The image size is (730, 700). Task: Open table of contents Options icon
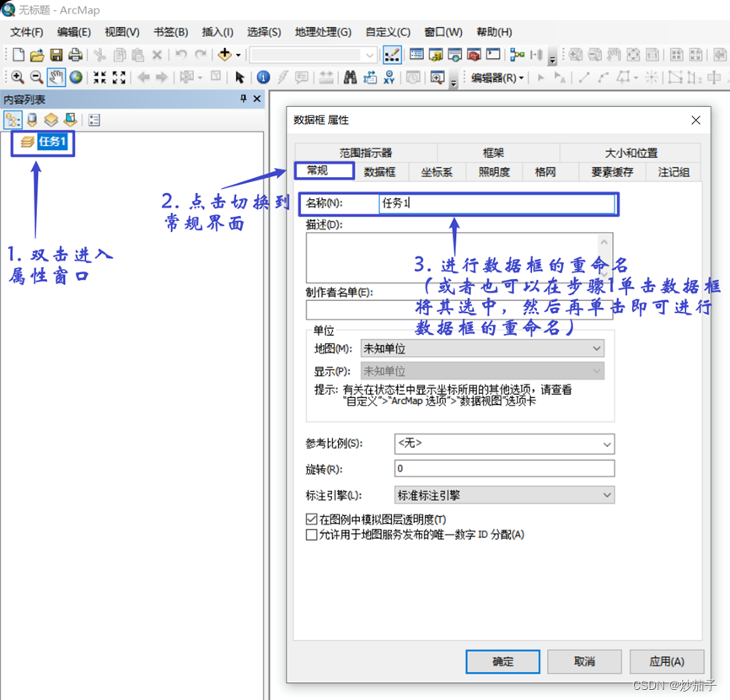pyautogui.click(x=94, y=120)
